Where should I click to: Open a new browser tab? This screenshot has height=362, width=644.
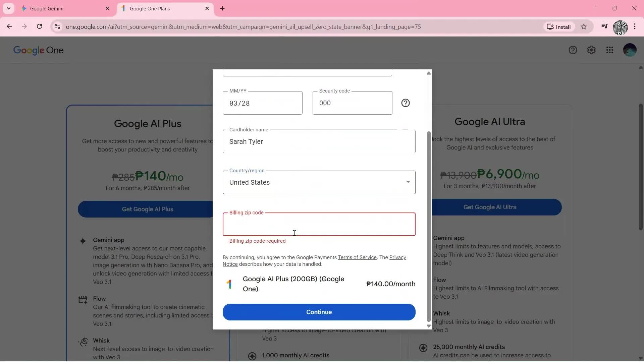[222, 8]
